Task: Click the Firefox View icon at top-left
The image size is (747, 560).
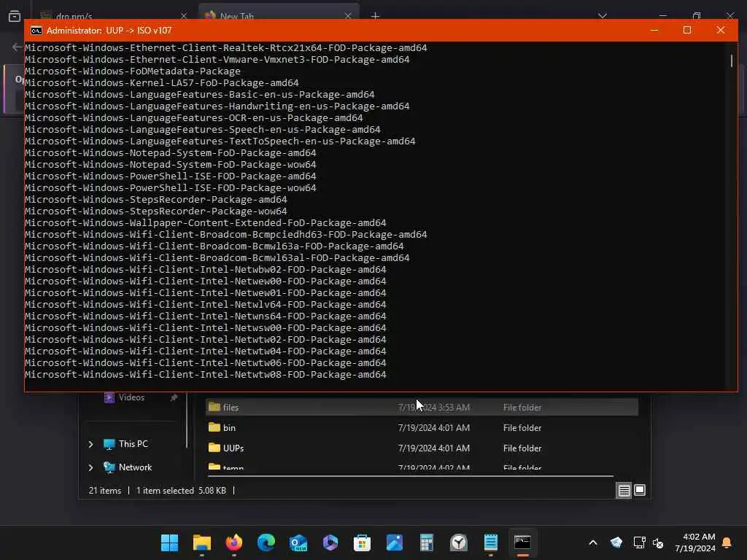Action: (x=15, y=16)
